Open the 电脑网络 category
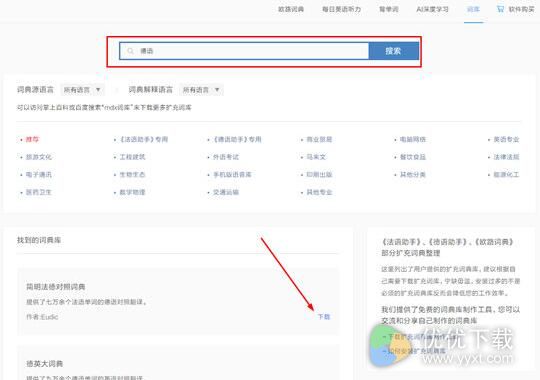This screenshot has height=380, width=540. (413, 140)
